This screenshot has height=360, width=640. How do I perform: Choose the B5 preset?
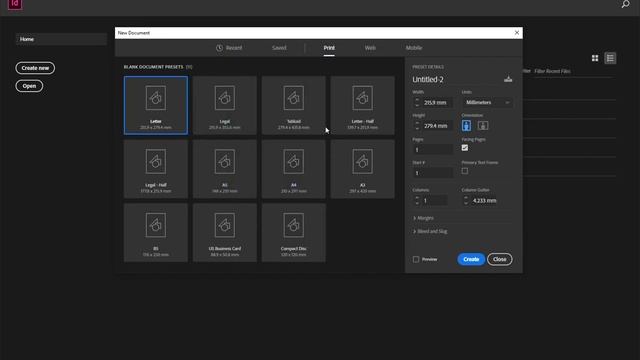[x=156, y=233]
